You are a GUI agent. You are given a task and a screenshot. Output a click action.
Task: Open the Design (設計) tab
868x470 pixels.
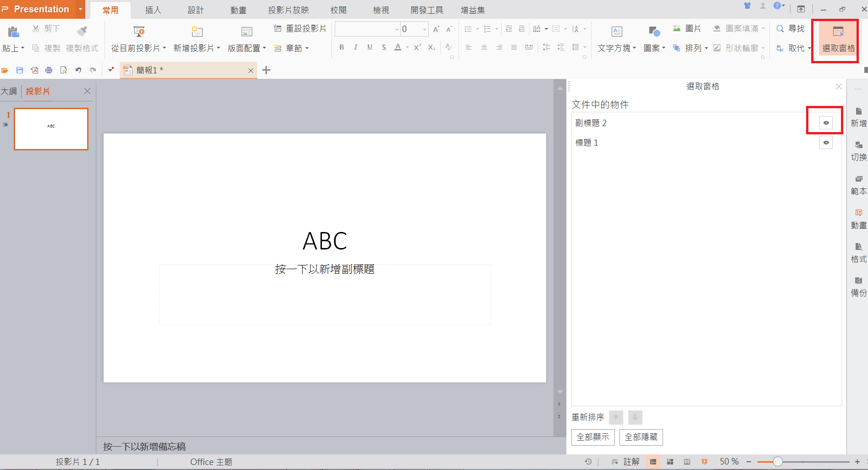(196, 10)
